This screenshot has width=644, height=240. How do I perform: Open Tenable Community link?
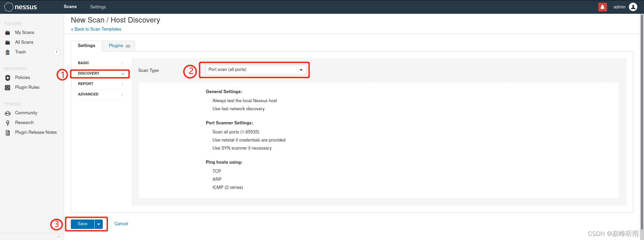26,113
